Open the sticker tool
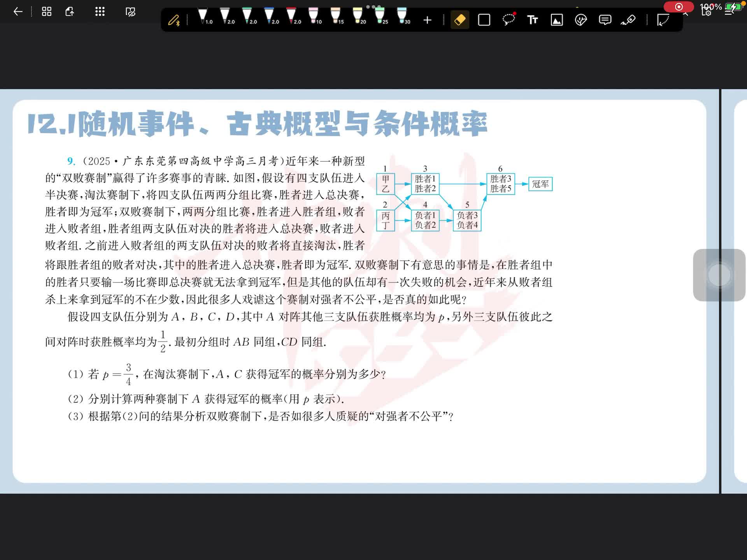747x560 pixels. pos(580,20)
